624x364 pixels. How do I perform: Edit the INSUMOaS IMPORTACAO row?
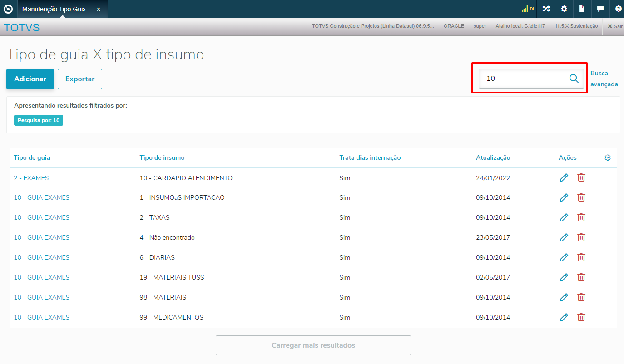click(x=564, y=197)
